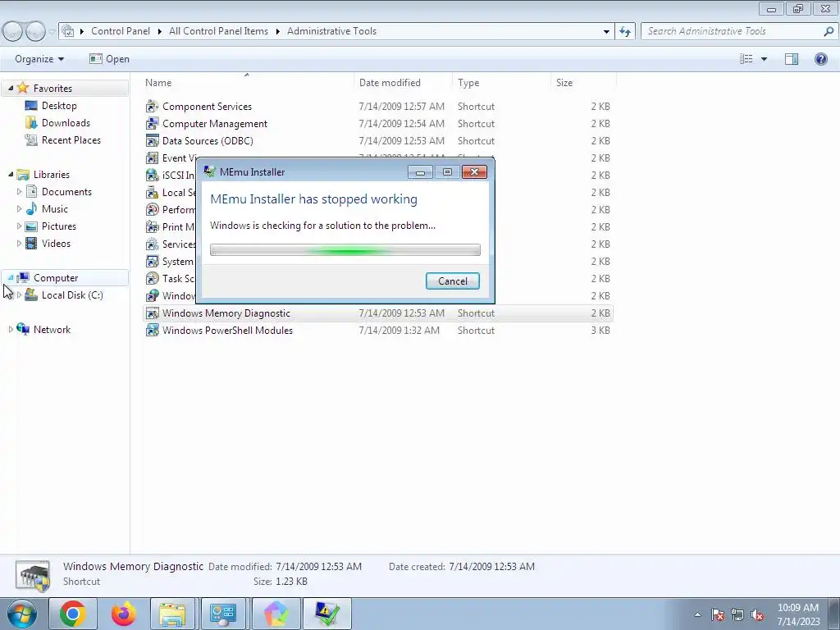Expand Local Disk (C:) node
This screenshot has height=630, width=840.
click(x=20, y=294)
